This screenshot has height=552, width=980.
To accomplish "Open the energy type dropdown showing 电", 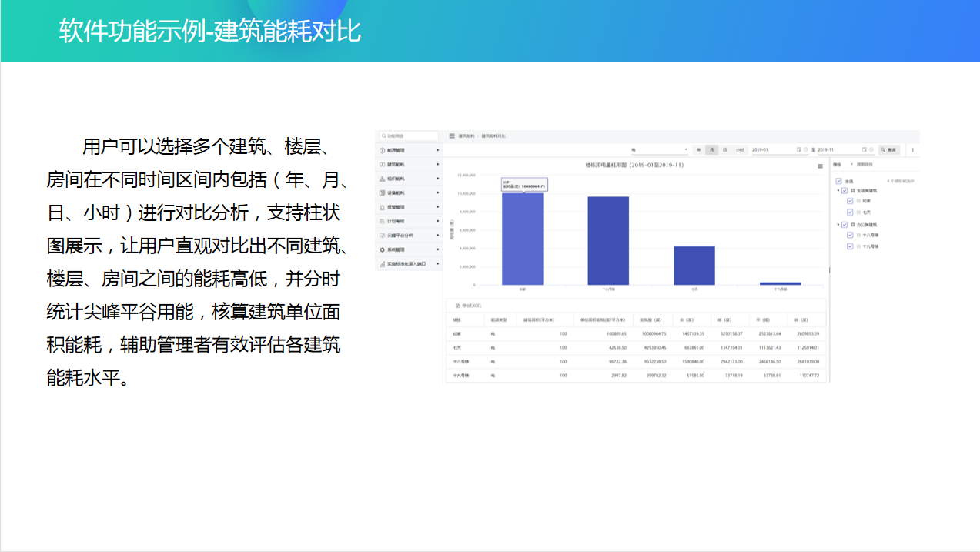I will coord(658,149).
